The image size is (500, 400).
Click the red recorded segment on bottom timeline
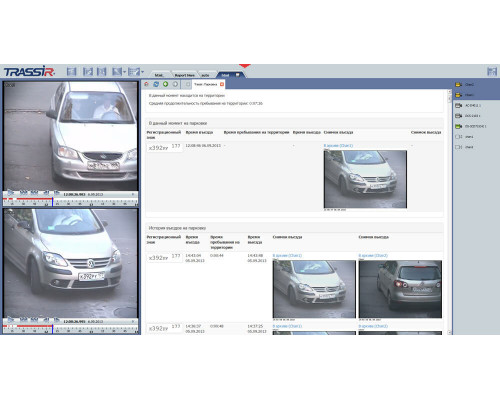(x=34, y=326)
